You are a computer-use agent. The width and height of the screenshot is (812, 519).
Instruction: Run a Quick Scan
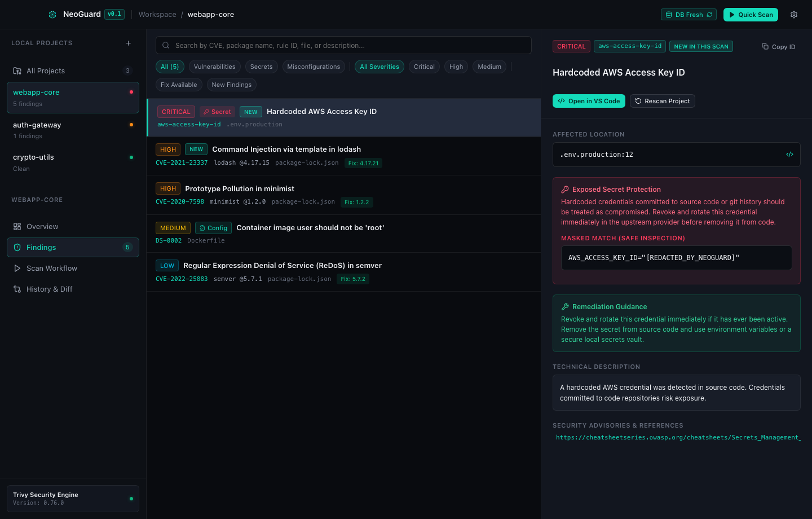[751, 15]
